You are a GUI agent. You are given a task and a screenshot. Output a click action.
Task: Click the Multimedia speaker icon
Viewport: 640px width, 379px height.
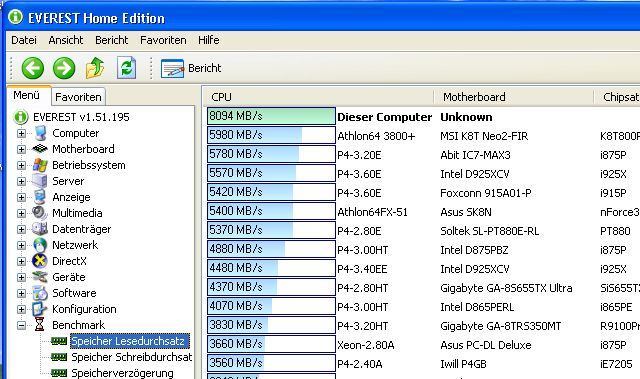[40, 213]
